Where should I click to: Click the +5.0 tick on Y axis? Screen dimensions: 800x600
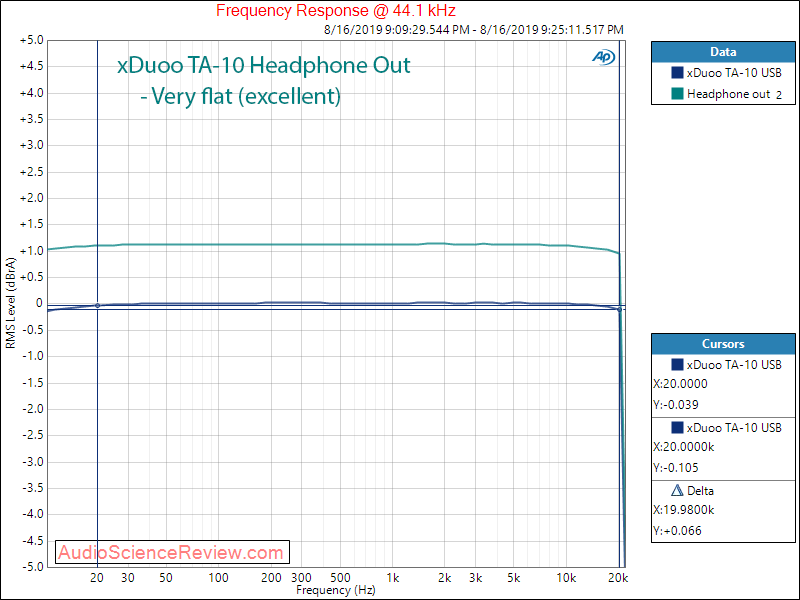coord(32,40)
